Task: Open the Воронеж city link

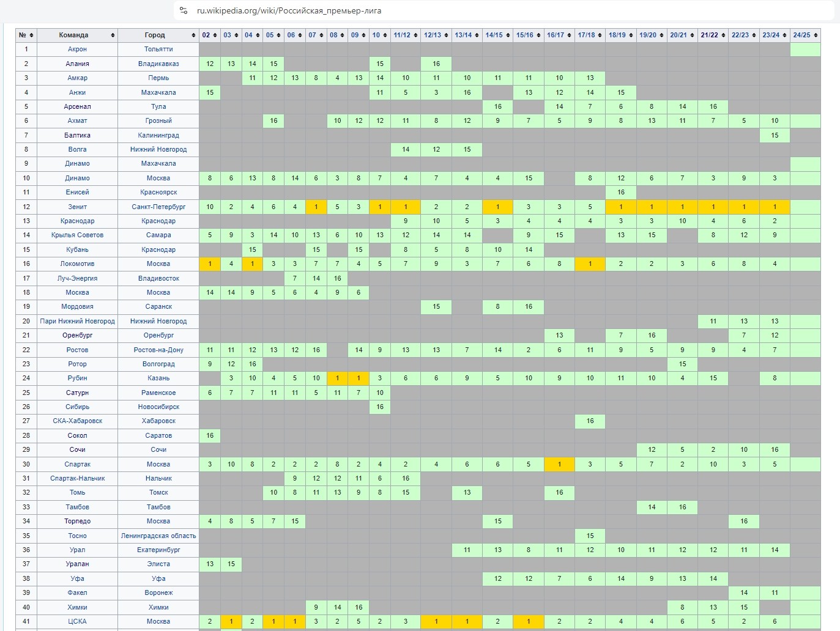Action: point(158,592)
